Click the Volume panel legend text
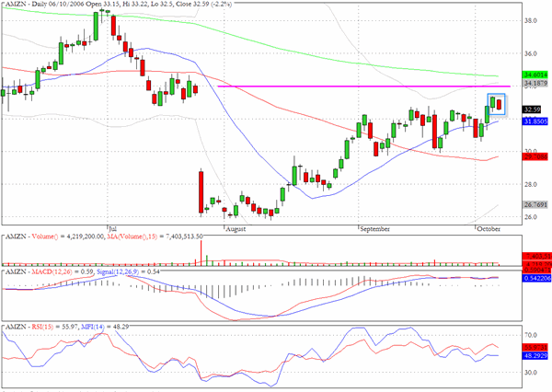 click(104, 236)
